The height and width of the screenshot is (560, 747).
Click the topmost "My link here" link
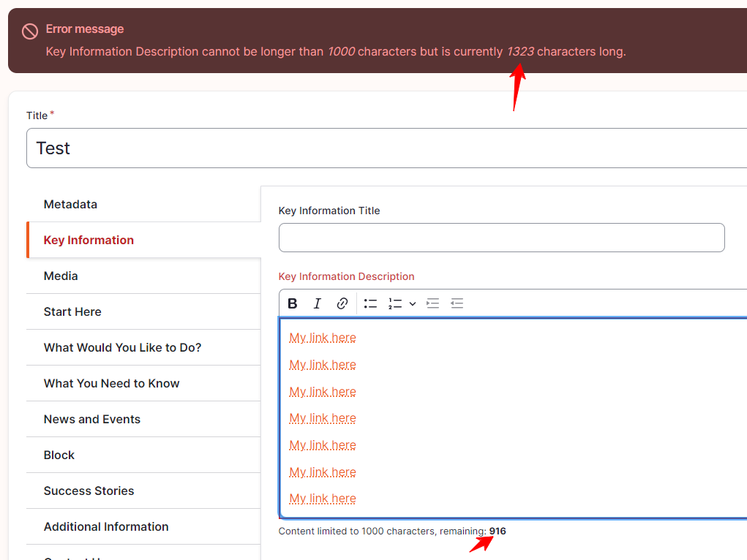click(x=323, y=338)
